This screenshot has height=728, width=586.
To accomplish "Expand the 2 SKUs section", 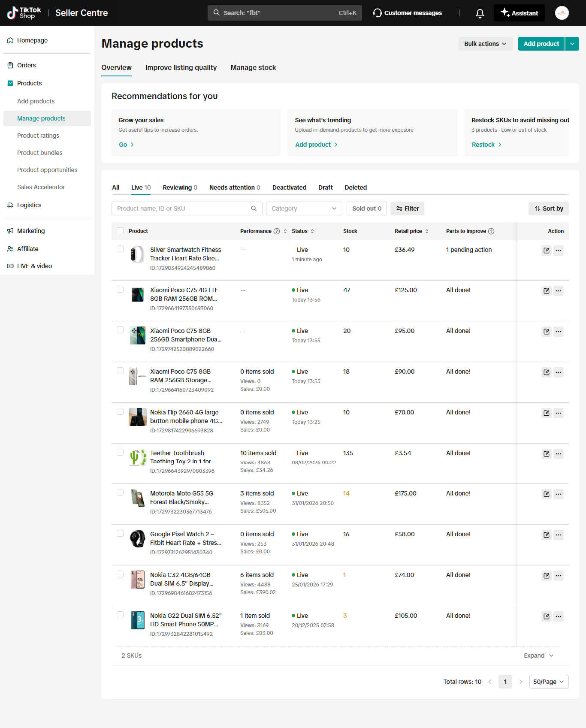I will tap(538, 656).
